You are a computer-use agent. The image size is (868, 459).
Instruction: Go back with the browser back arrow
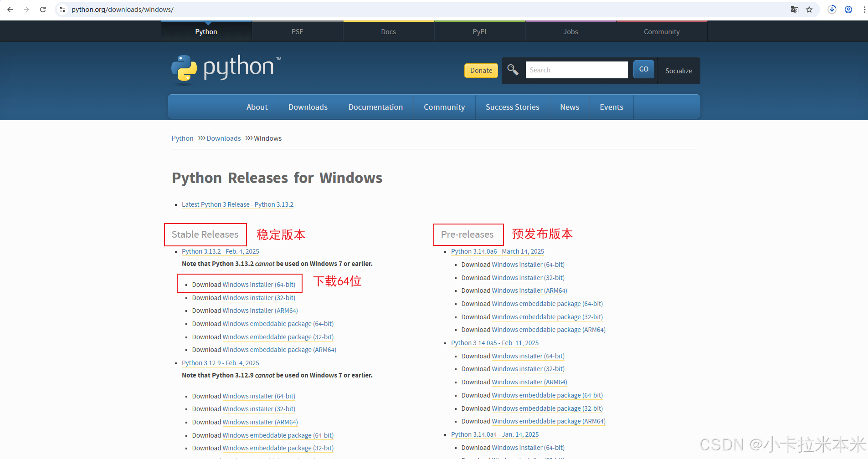10,10
